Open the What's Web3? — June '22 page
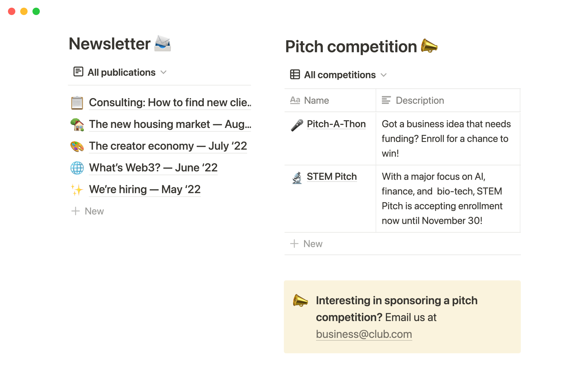This screenshot has width=588, height=368. coord(153,168)
